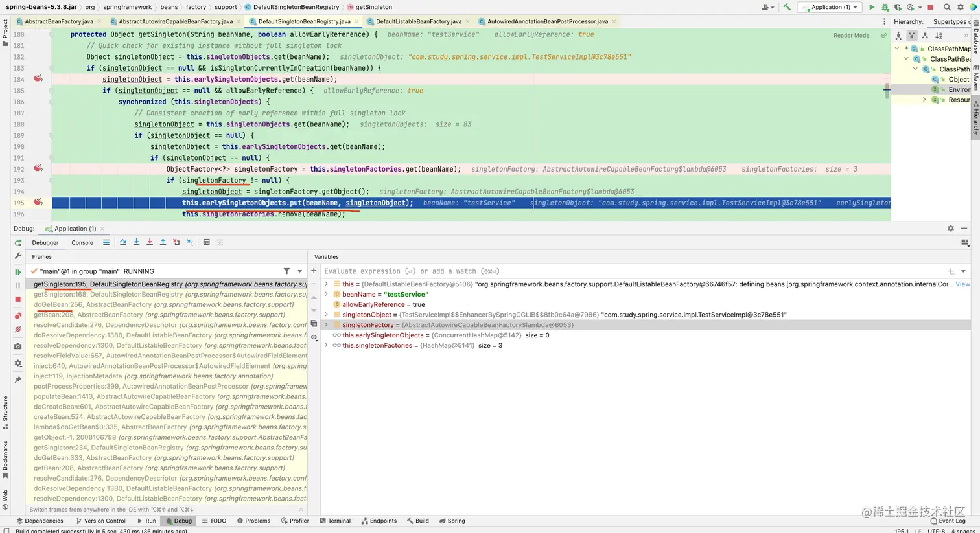This screenshot has width=980, height=533.
Task: Close the Application (1) debug tab
Action: pos(102,229)
